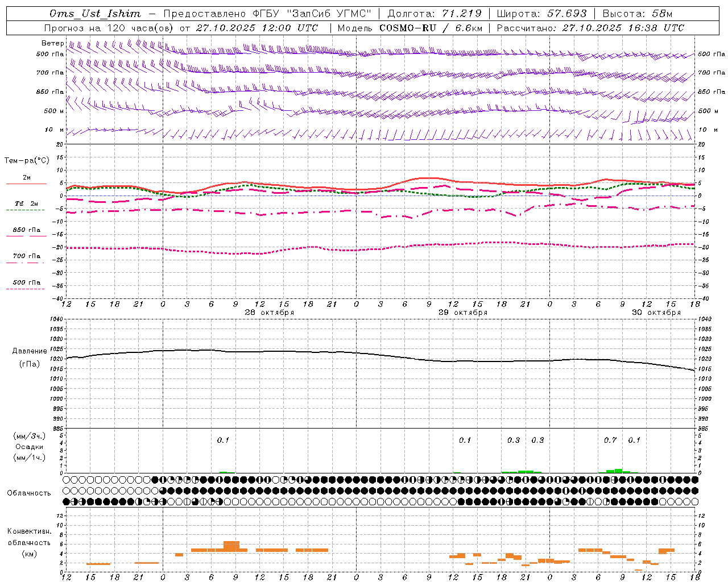Image resolution: width=728 pixels, height=582 pixels.
Task: Click the Конвективн. label text
Action: tap(29, 531)
